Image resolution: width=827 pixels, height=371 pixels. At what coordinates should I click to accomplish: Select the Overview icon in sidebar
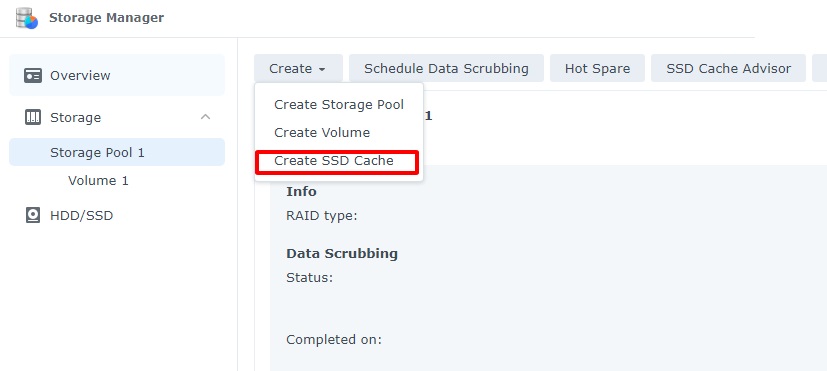coord(33,75)
